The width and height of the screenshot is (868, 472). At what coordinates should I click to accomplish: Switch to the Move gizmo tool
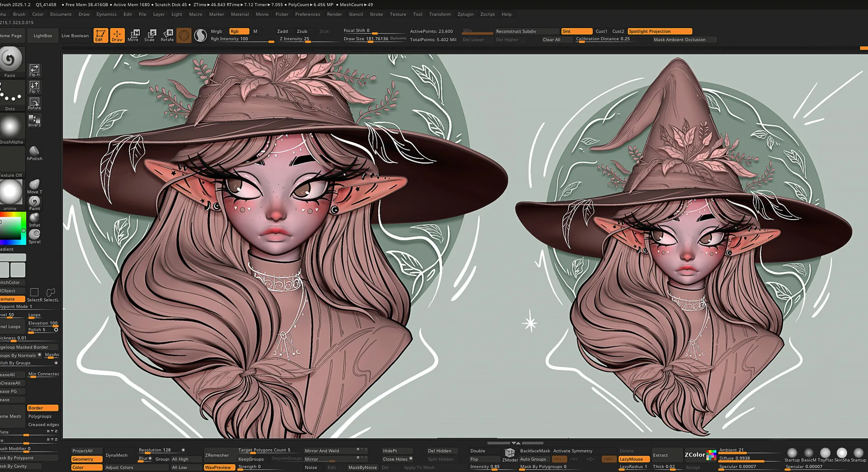coord(134,35)
